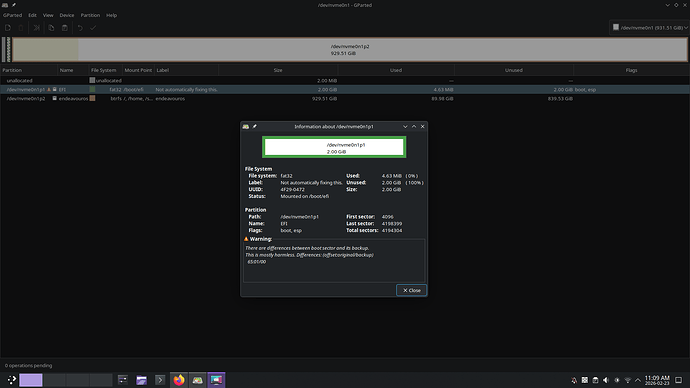Click the Close button in information dialog
Viewport: 690px width, 388px height.
coord(411,290)
